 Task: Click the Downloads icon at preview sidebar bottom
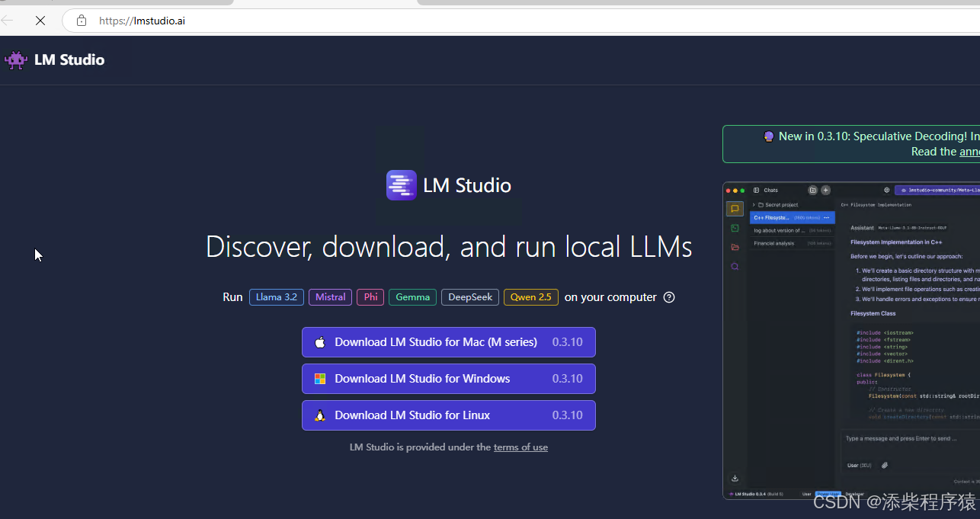[x=735, y=479]
